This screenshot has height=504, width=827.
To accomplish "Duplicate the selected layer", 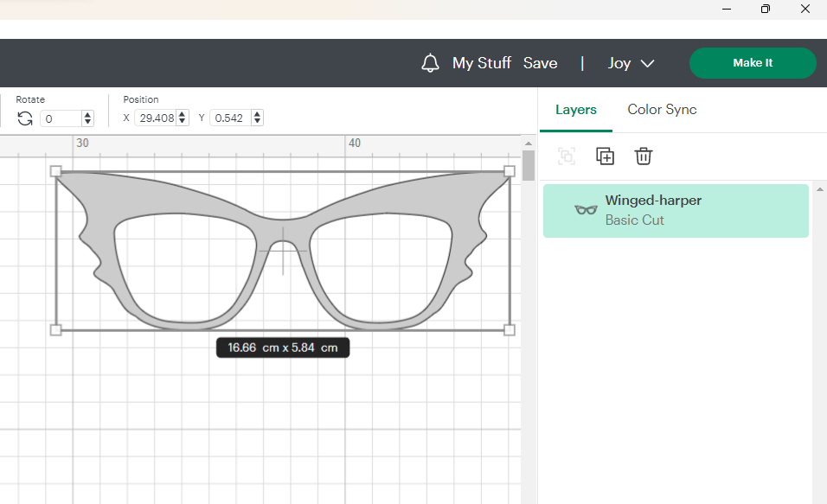I will (605, 156).
